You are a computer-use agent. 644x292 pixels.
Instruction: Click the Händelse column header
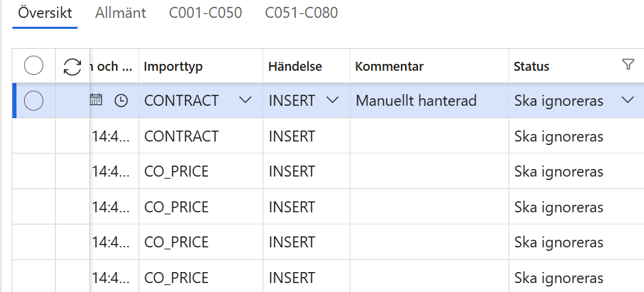(295, 67)
